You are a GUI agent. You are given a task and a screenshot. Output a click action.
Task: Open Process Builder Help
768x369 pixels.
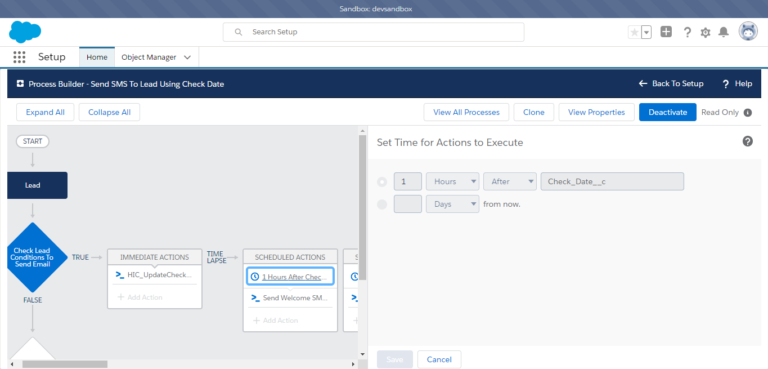coord(737,84)
